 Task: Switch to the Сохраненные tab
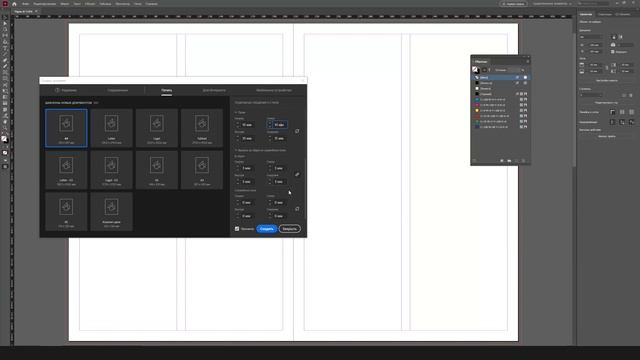pyautogui.click(x=118, y=90)
